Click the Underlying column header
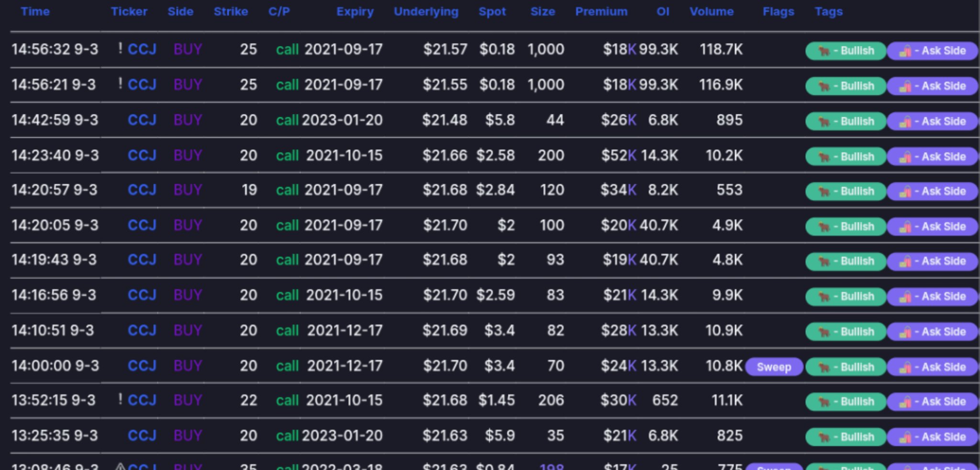Screen dimensions: 980x470 click(x=426, y=11)
